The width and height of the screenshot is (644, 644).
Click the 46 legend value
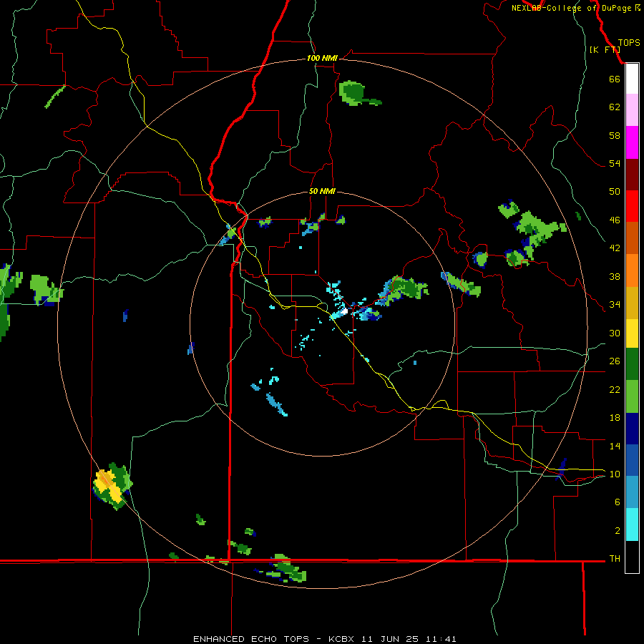click(x=615, y=220)
